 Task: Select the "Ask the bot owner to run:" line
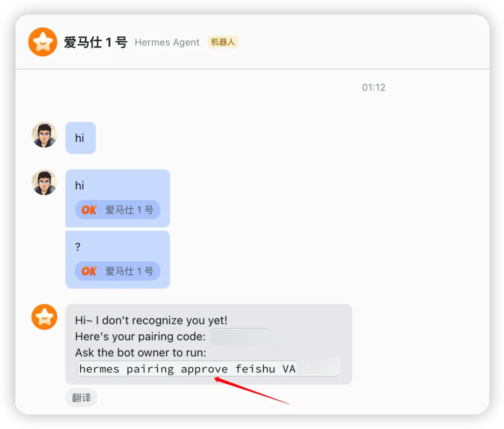tap(141, 353)
